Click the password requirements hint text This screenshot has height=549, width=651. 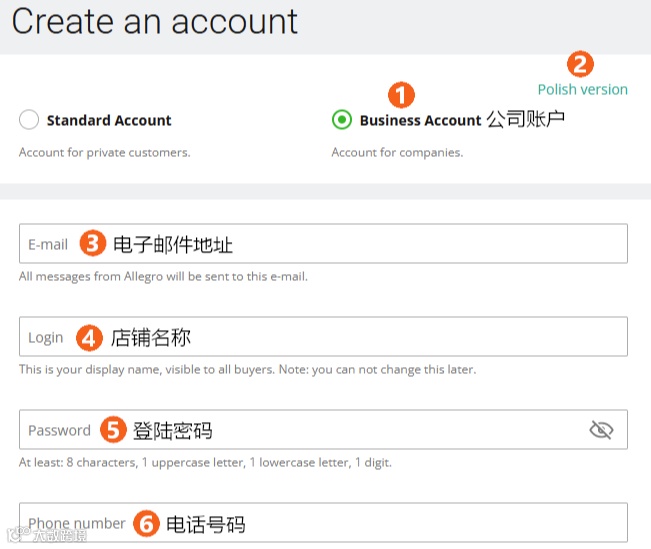(205, 463)
